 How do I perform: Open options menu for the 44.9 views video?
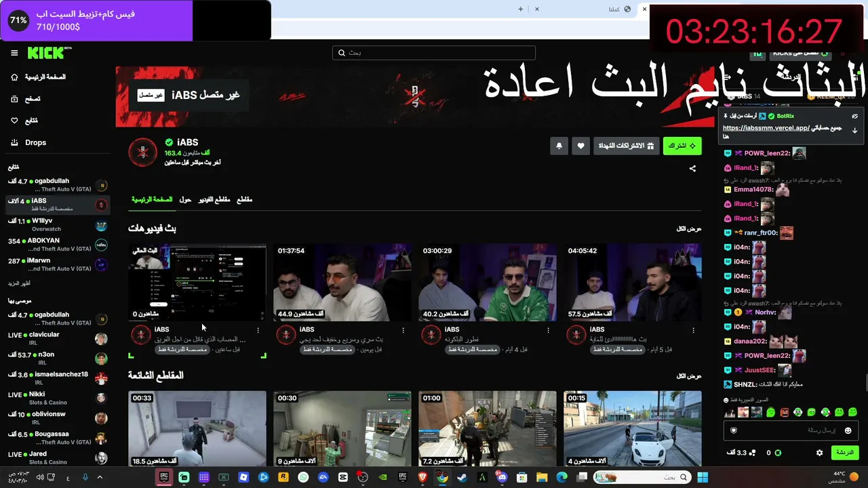click(x=403, y=331)
